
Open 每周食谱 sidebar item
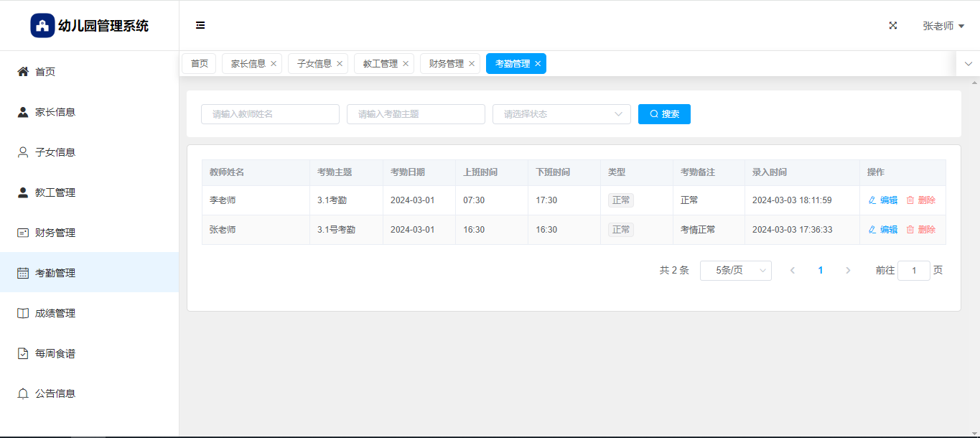pyautogui.click(x=55, y=353)
